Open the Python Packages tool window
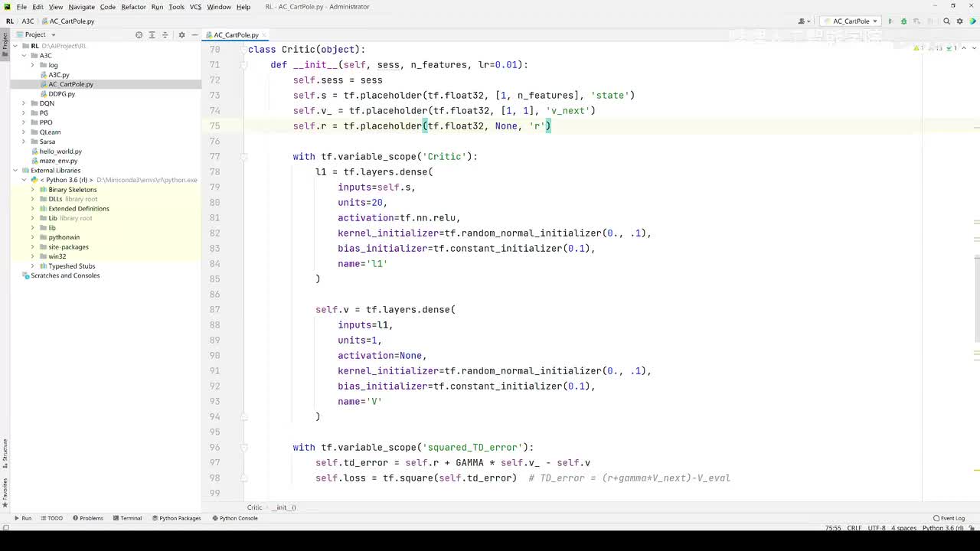980x551 pixels. pos(175,518)
